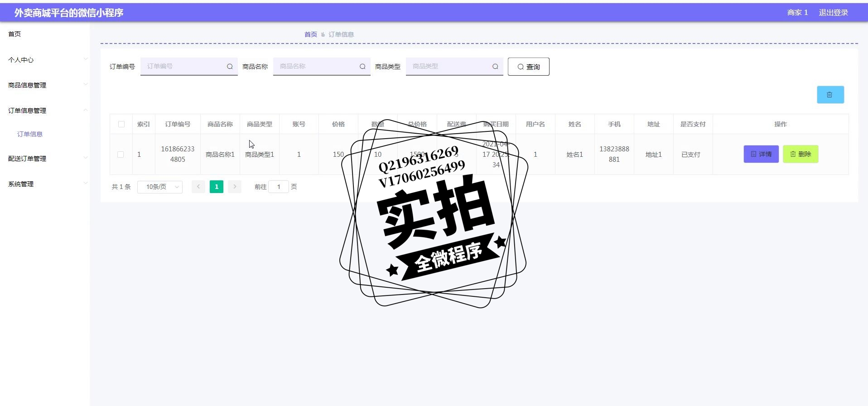Click search icon in 订单编号 field
The height and width of the screenshot is (406, 868).
tap(230, 67)
